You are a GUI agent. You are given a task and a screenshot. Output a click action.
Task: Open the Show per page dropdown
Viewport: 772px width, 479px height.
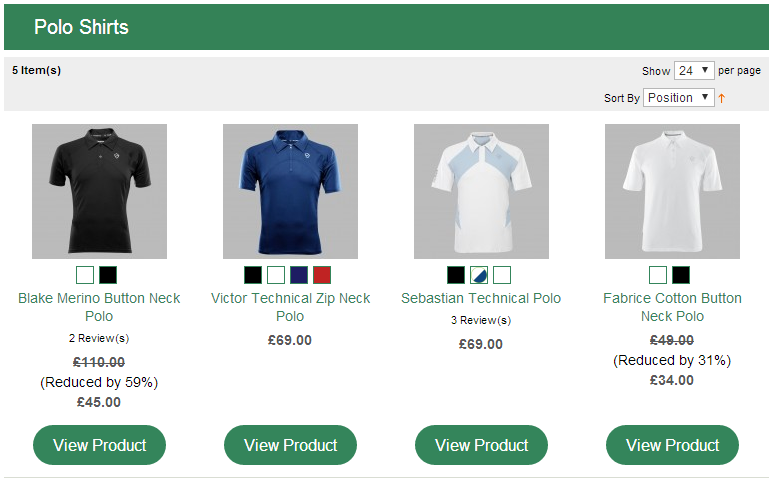pos(694,71)
